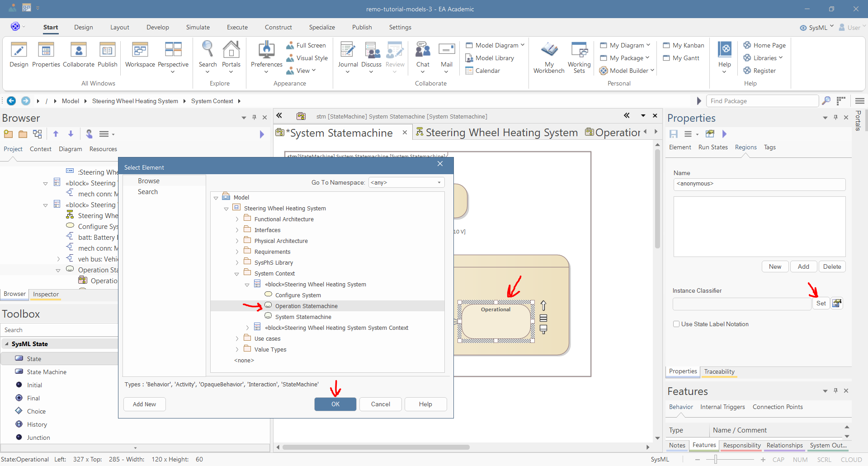Open the Inspector tab
The width and height of the screenshot is (868, 466).
[x=46, y=295]
